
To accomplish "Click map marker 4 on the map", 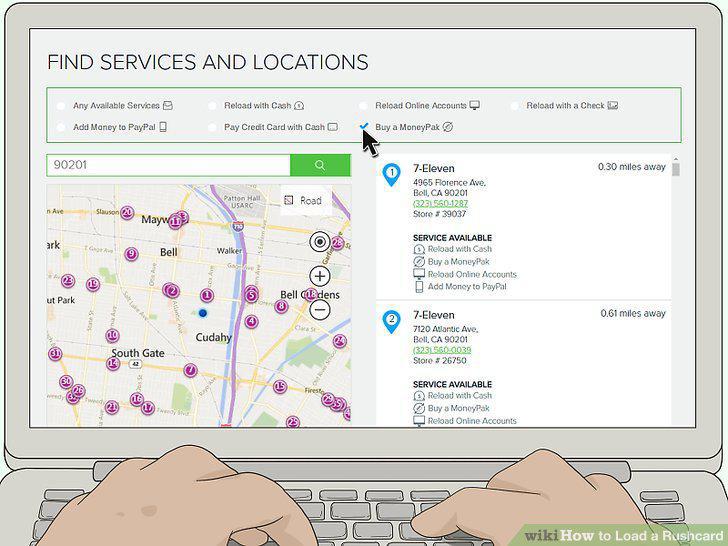I will (251, 321).
